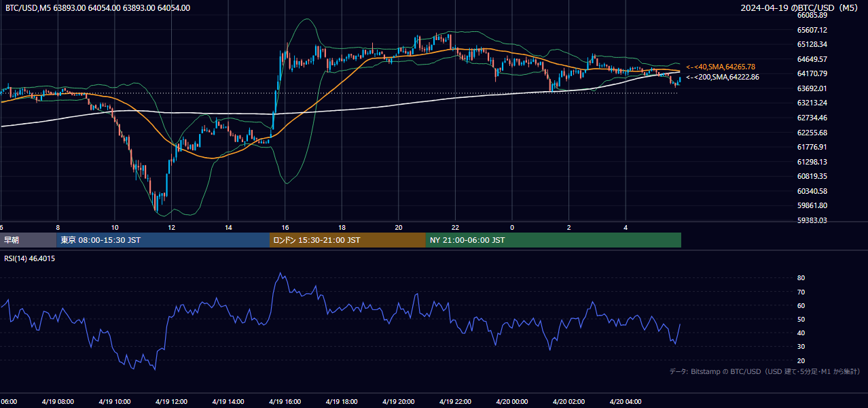Image resolution: width=868 pixels, height=408 pixels.
Task: Click bottom time label 4/20 00:00
Action: click(x=511, y=402)
